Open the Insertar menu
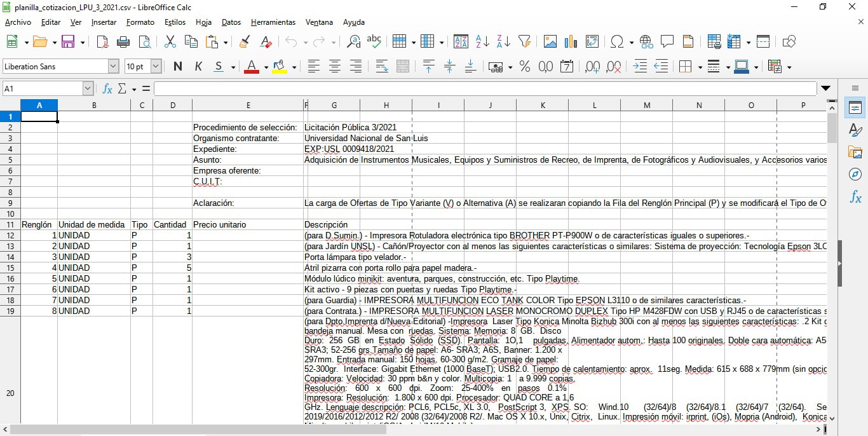This screenshot has width=868, height=436. coord(104,22)
